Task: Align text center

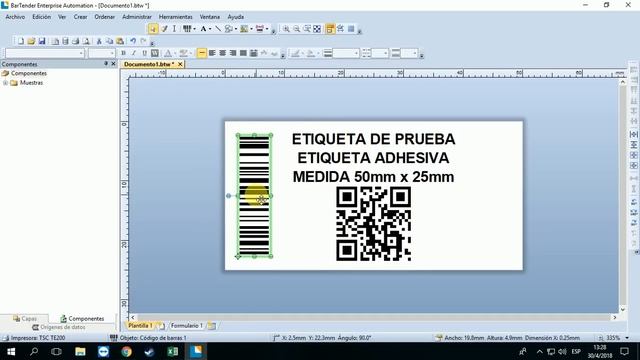Action: point(222,53)
